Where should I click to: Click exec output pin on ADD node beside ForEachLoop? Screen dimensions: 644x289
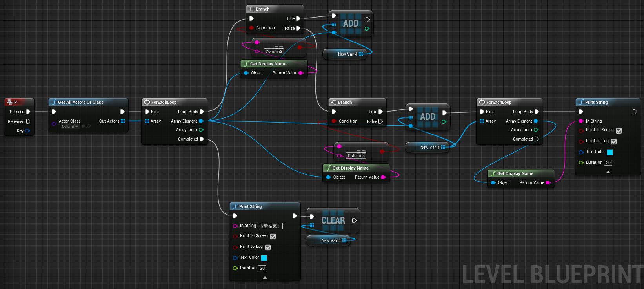pyautogui.click(x=444, y=113)
